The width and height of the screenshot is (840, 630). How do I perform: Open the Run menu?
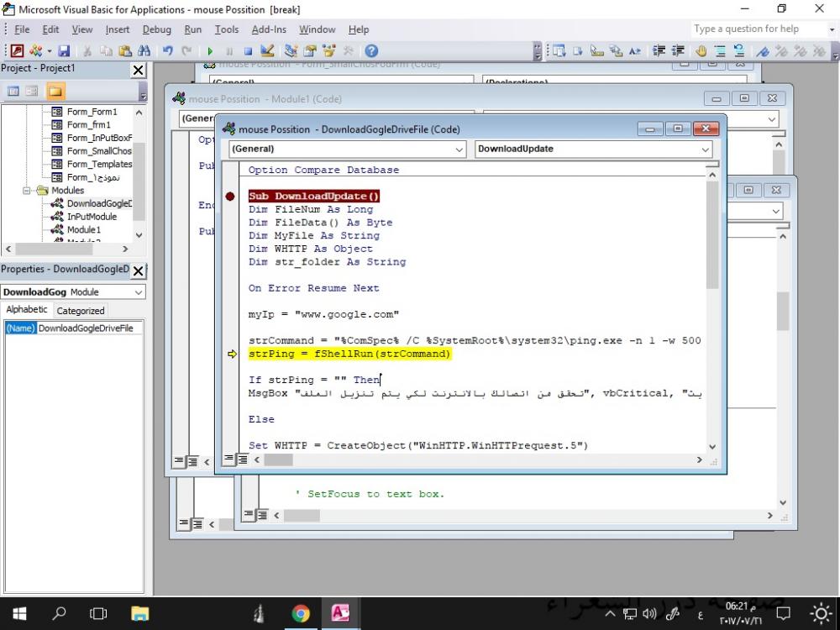tap(193, 29)
